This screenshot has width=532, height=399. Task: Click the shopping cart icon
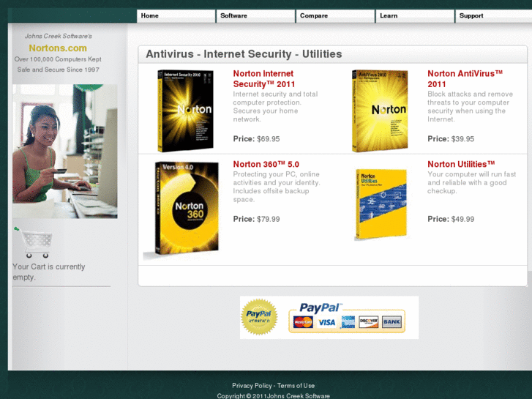pyautogui.click(x=33, y=242)
